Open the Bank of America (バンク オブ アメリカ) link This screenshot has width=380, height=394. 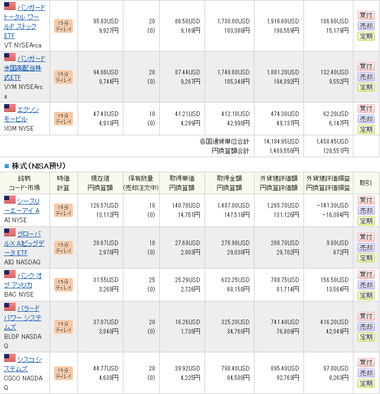[23, 280]
